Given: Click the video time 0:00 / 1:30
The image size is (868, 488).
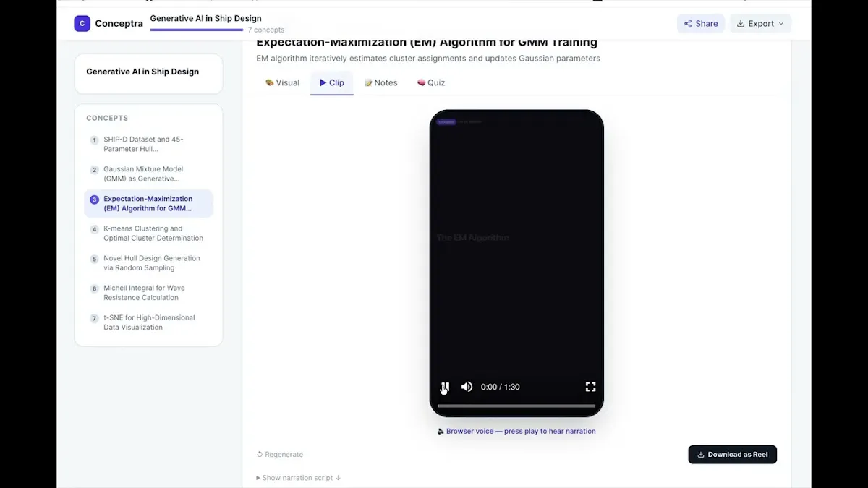Looking at the screenshot, I should coord(501,387).
